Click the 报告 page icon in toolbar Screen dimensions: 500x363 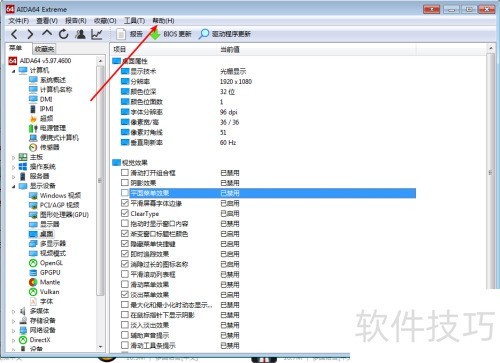[x=121, y=34]
